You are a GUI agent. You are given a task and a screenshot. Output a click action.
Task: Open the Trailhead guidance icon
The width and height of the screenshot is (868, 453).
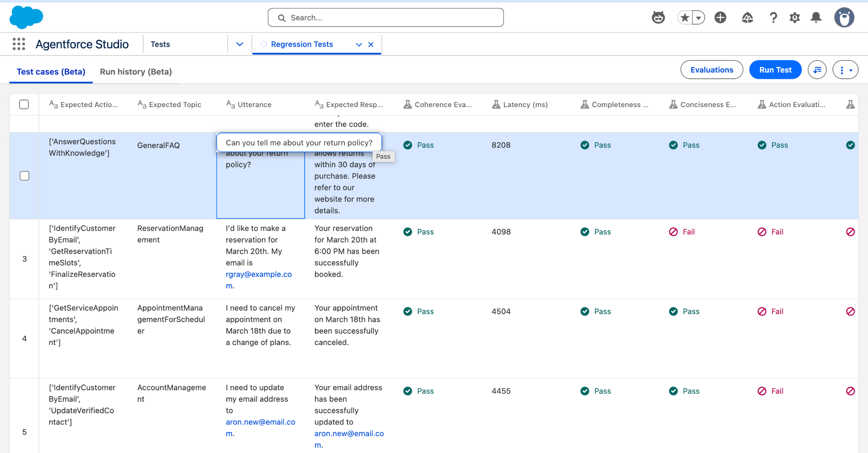pyautogui.click(x=747, y=18)
